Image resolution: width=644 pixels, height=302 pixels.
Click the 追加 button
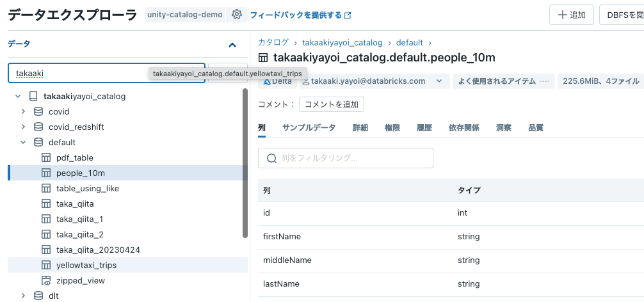tap(571, 15)
